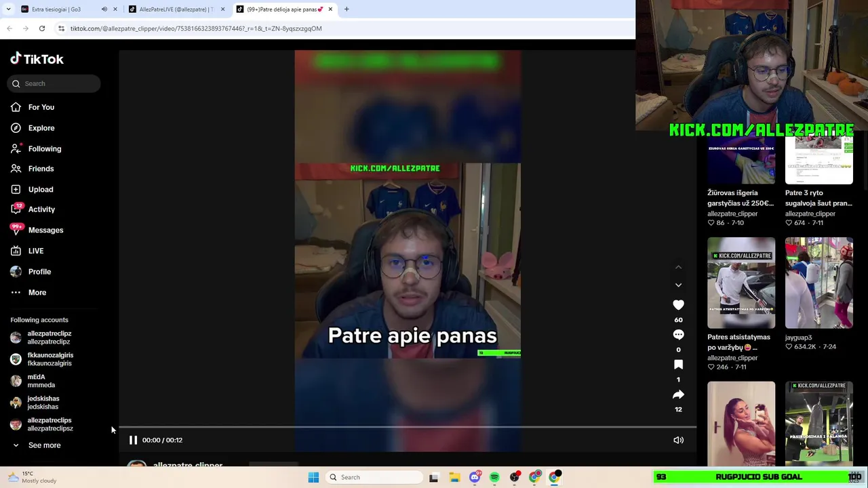This screenshot has height=488, width=868.
Task: Go to the next video with down chevron
Action: [x=678, y=285]
